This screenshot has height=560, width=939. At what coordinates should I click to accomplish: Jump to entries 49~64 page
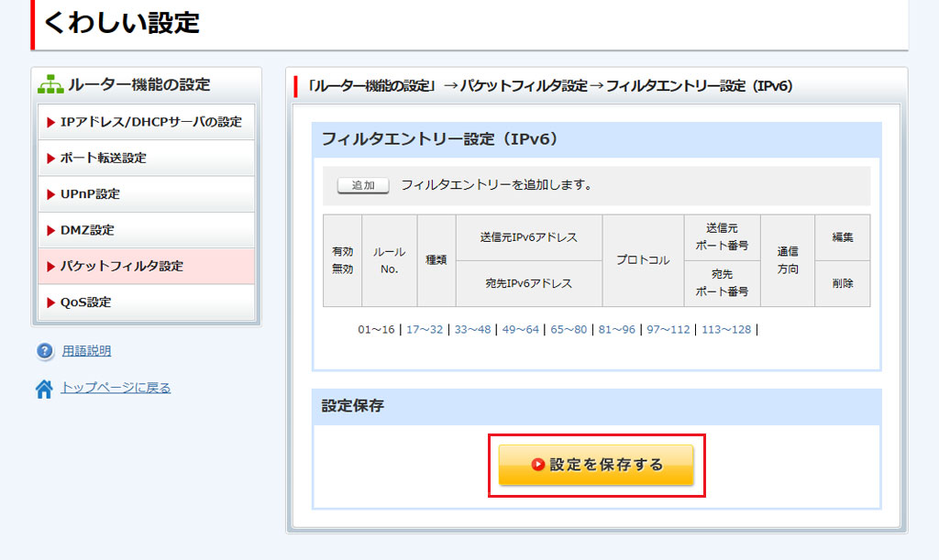[521, 330]
